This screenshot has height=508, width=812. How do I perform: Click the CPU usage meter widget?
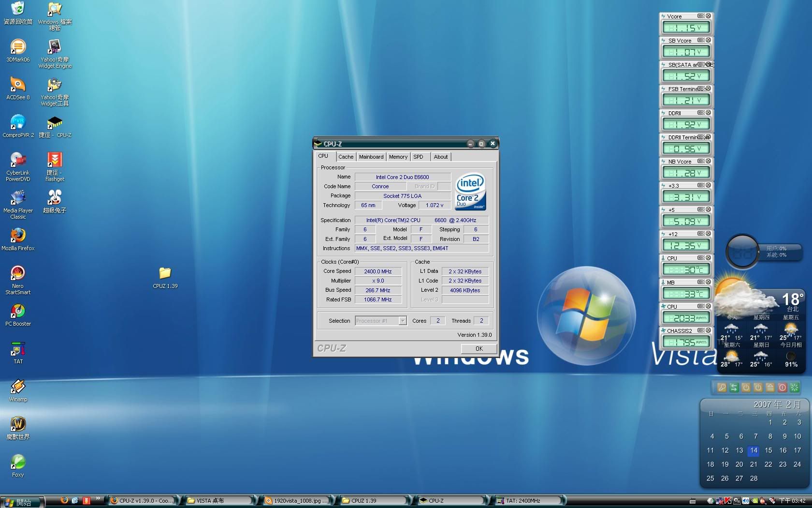click(742, 252)
